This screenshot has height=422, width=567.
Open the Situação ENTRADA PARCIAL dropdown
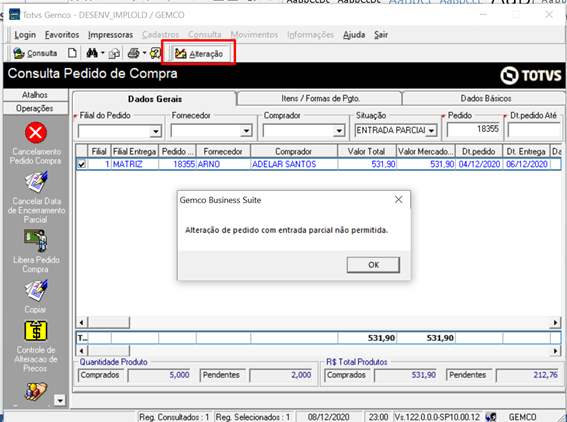pyautogui.click(x=431, y=131)
